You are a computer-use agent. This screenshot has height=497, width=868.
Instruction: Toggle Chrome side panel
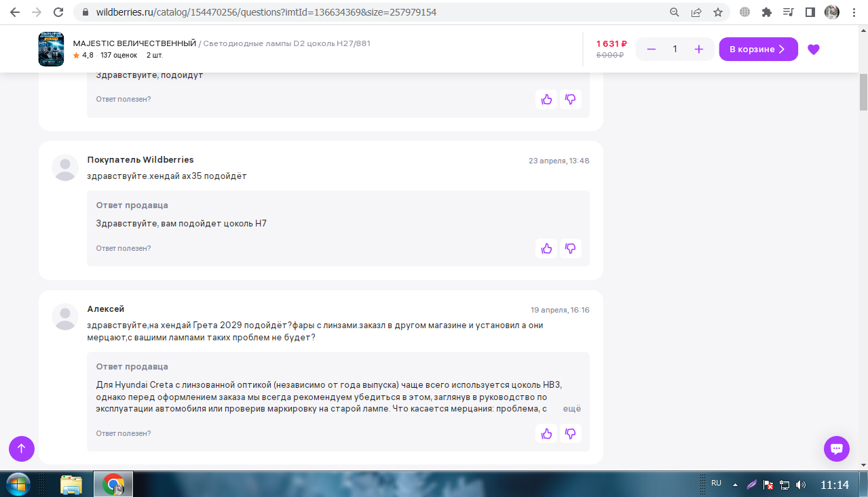pyautogui.click(x=810, y=12)
